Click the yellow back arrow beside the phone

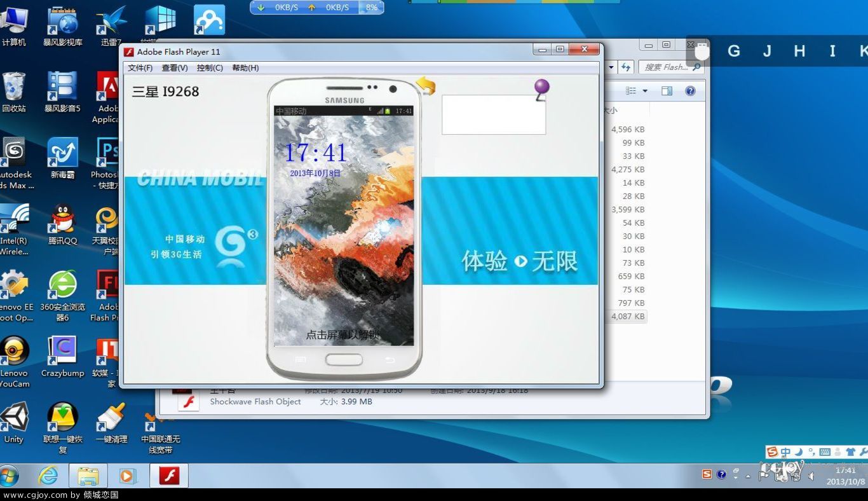click(x=426, y=86)
